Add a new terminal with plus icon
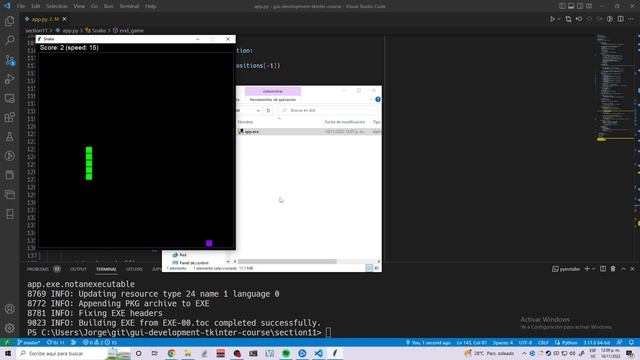The image size is (640, 360). (x=587, y=269)
